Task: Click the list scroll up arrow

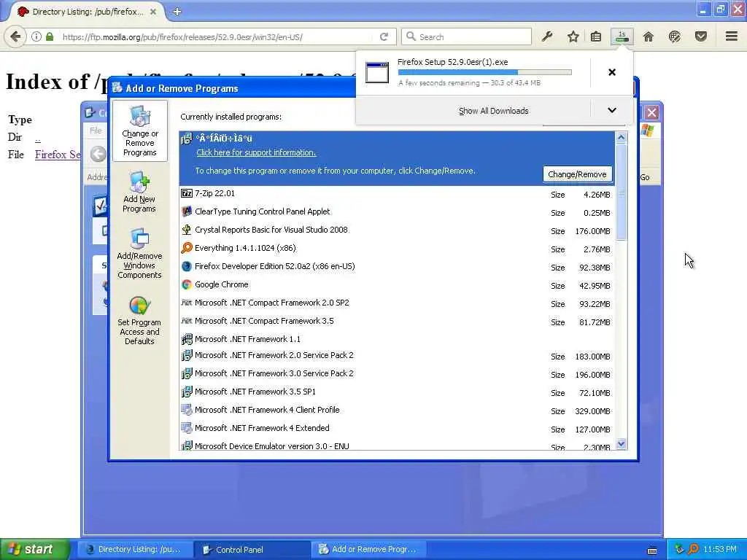Action: pyautogui.click(x=621, y=138)
